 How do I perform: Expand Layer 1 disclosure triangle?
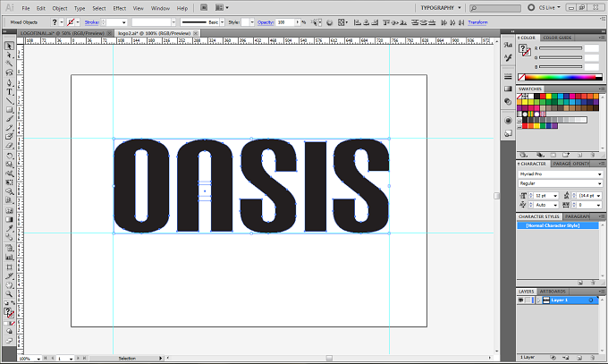click(x=538, y=301)
